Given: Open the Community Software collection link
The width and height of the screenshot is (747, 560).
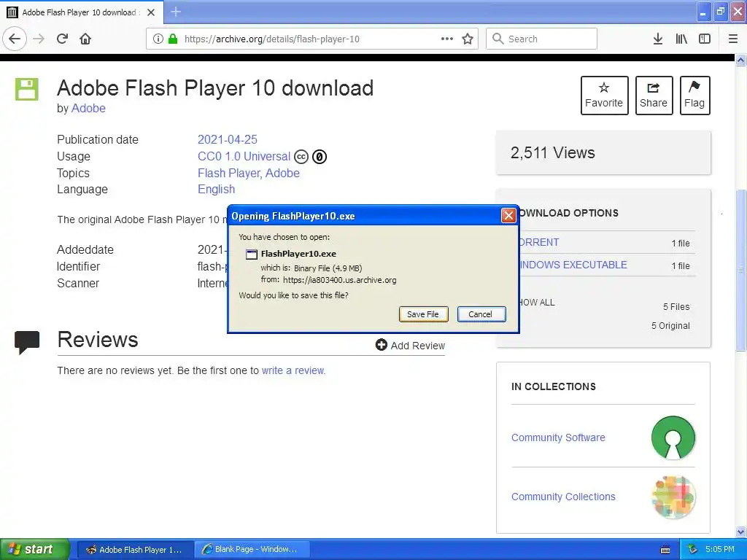Looking at the screenshot, I should 558,437.
